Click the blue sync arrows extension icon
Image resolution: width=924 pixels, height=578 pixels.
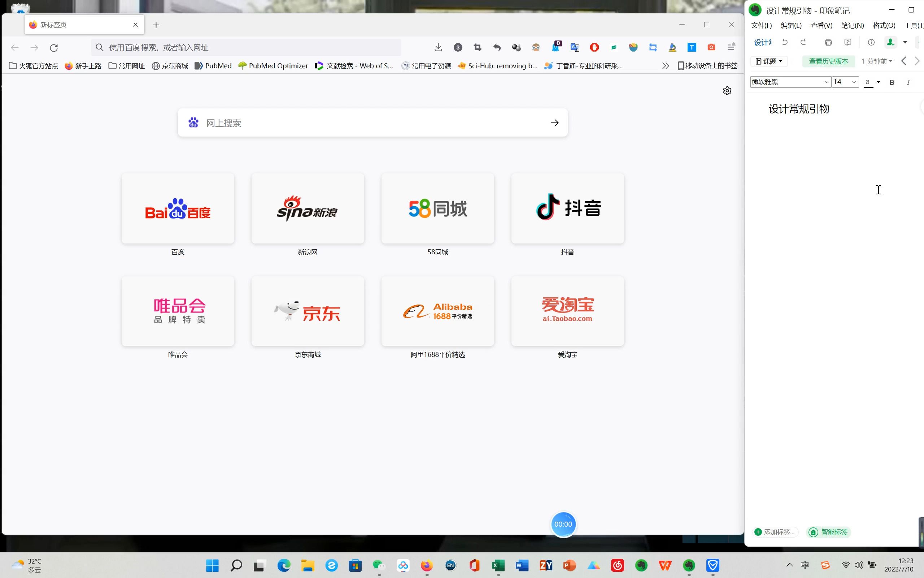653,47
